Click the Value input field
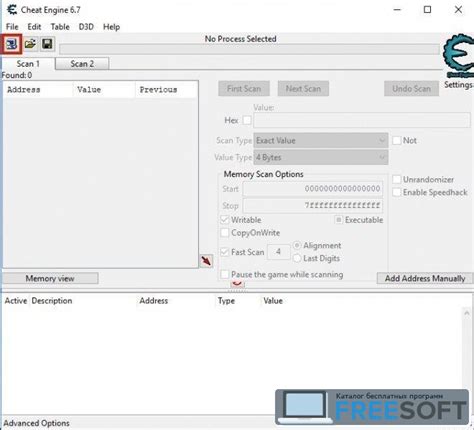 (362, 120)
